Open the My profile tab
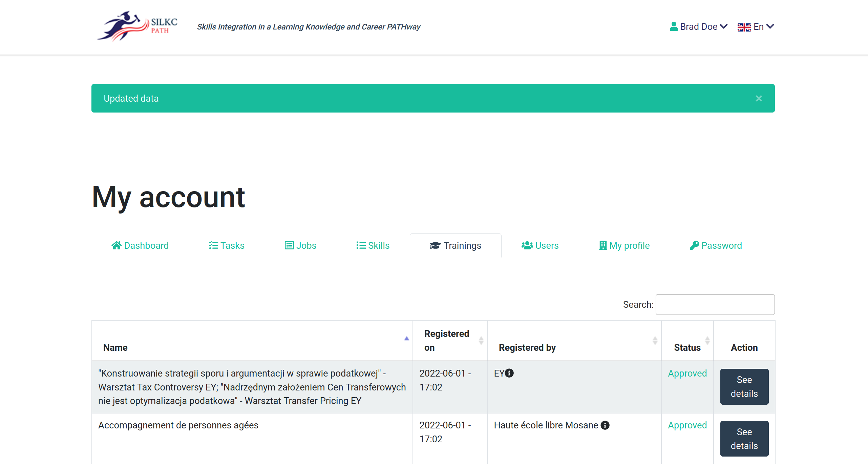Viewport: 868px width, 464px height. tap(624, 245)
